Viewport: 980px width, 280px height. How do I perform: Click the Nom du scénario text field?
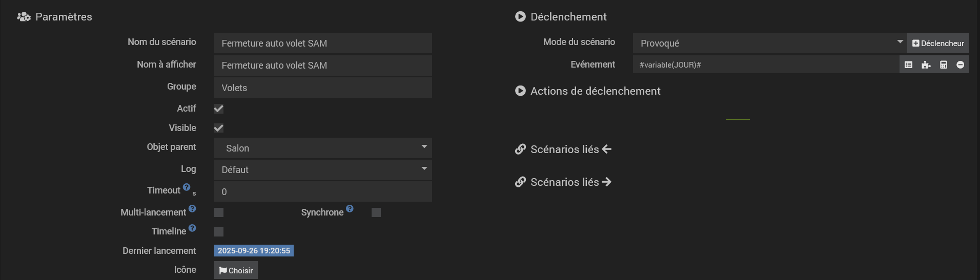click(x=323, y=44)
